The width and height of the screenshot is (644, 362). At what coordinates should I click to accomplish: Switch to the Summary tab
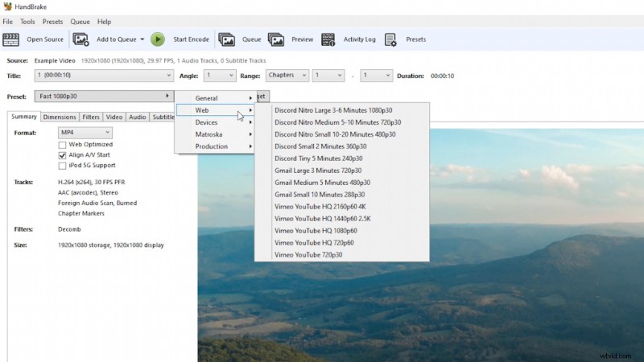pyautogui.click(x=24, y=117)
